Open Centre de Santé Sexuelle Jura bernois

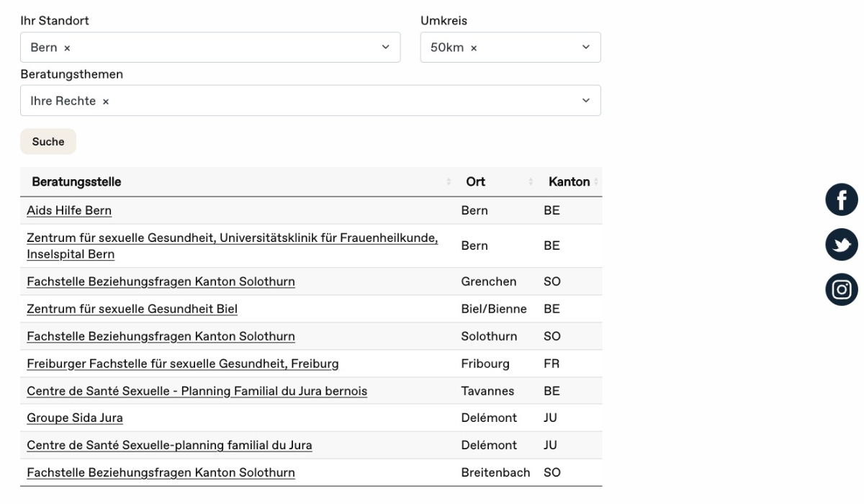(197, 392)
